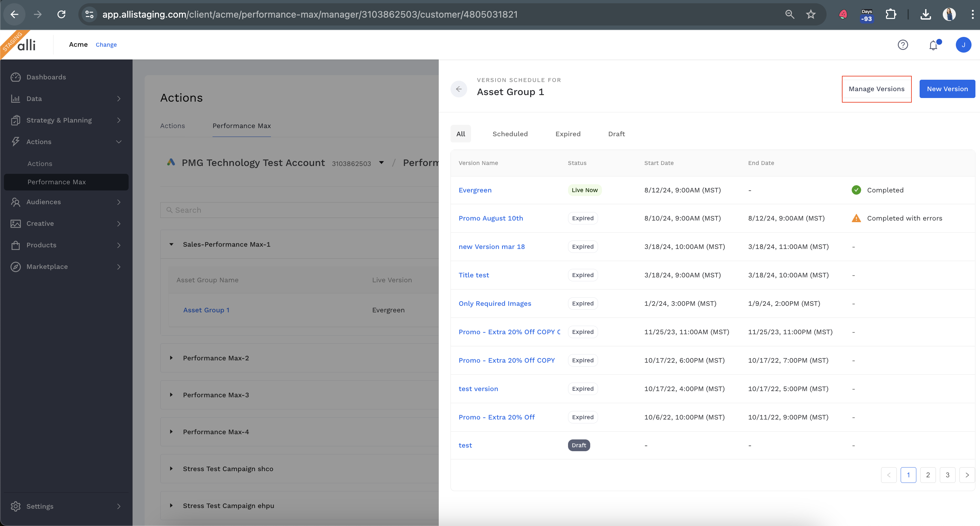This screenshot has height=526, width=980.
Task: Click the Manage Versions button
Action: click(x=876, y=89)
